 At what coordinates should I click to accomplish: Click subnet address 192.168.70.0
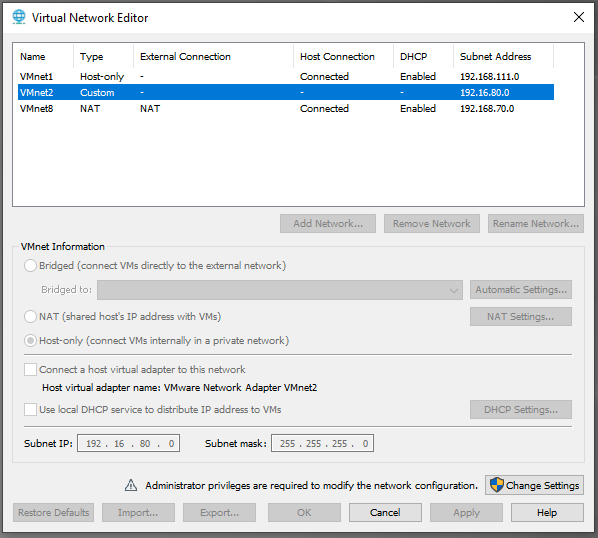point(487,109)
